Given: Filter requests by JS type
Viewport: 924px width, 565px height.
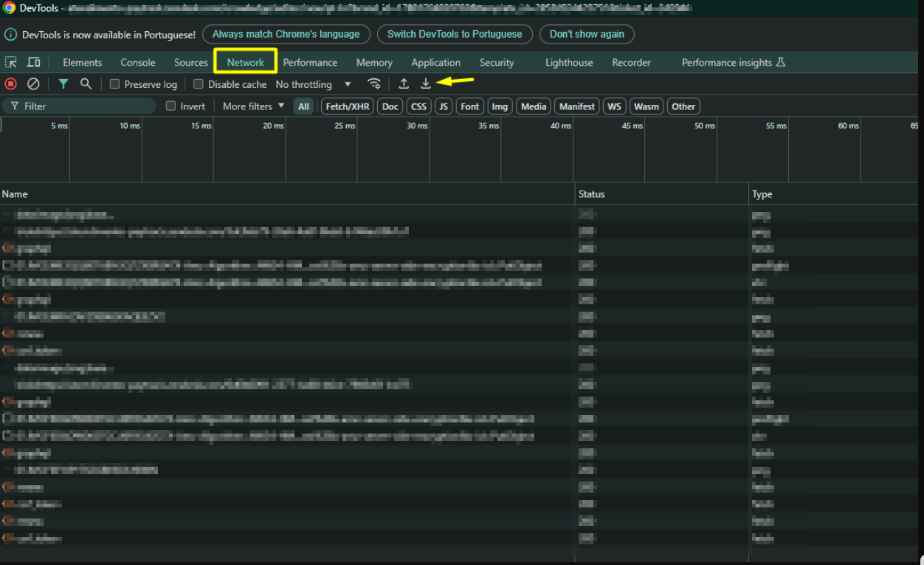Looking at the screenshot, I should coord(444,106).
